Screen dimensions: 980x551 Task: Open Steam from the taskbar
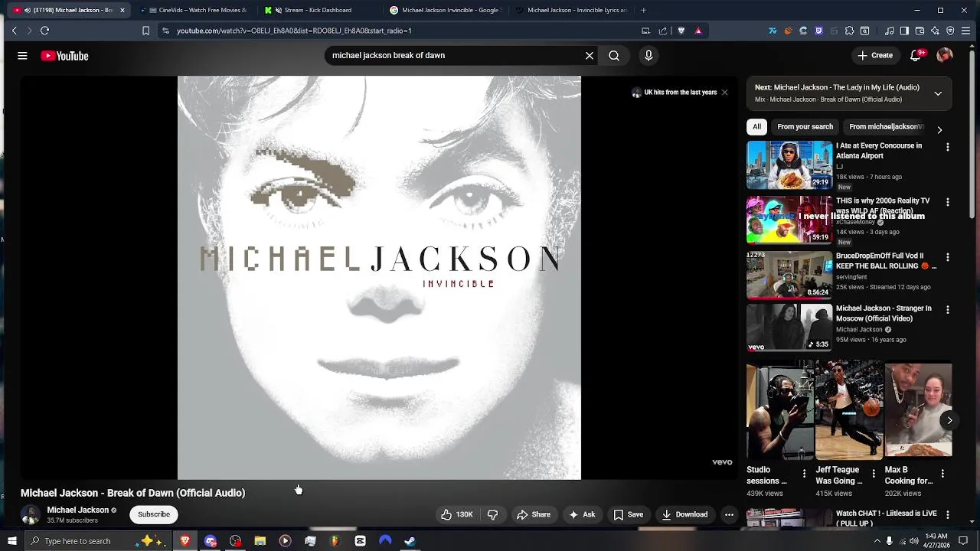(410, 541)
